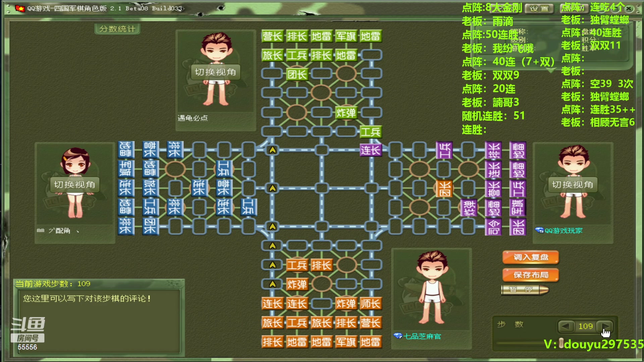Image resolution: width=644 pixels, height=362 pixels.
Task: Select the orange 营长 piece
Action: coord(370,323)
